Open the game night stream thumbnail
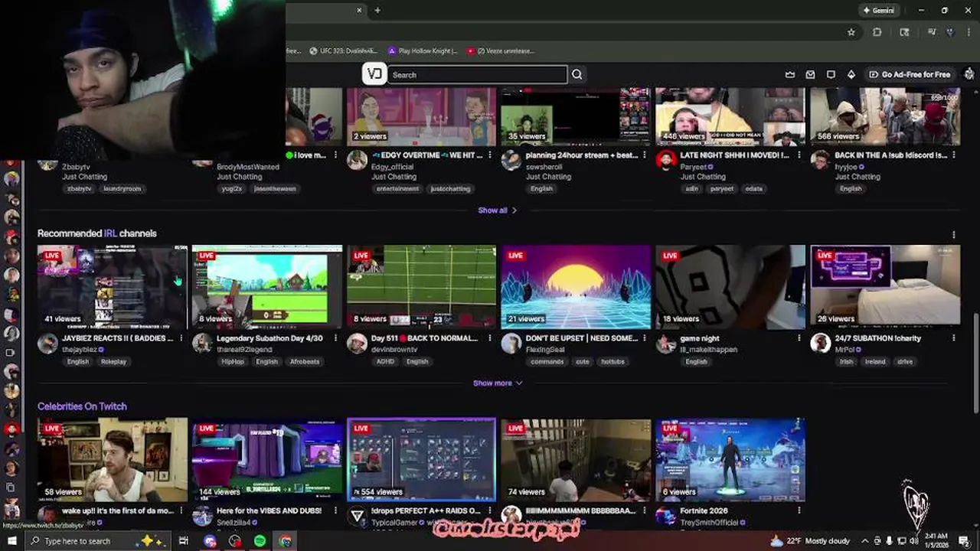This screenshot has width=980, height=551. (731, 287)
